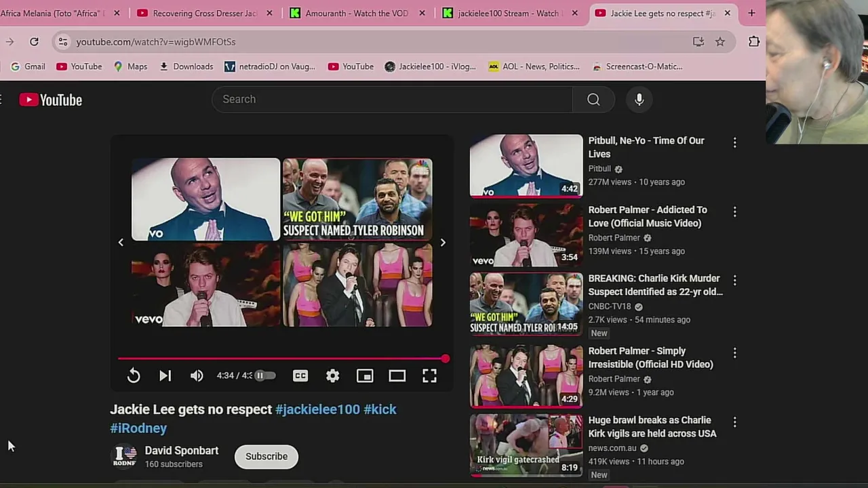The height and width of the screenshot is (488, 868).
Task: Open Time Of Our Lives title
Action: (646, 147)
